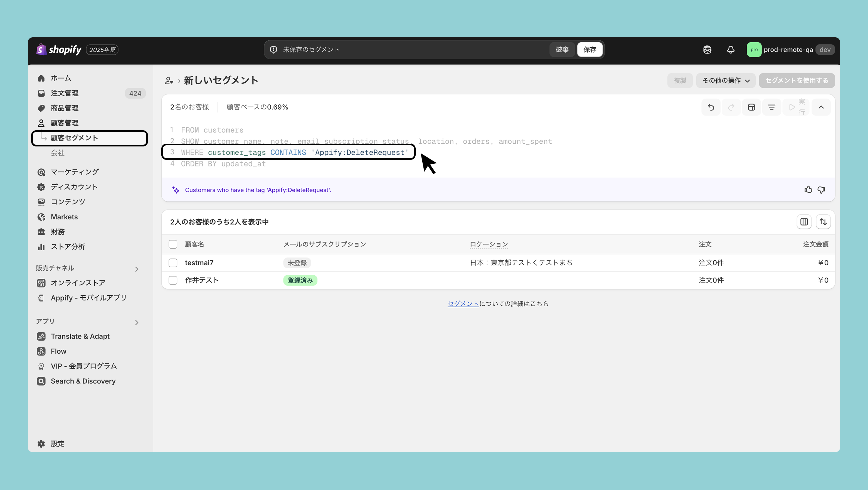Viewport: 868px width, 490px height.
Task: Open the sort order icon
Action: pos(823,222)
